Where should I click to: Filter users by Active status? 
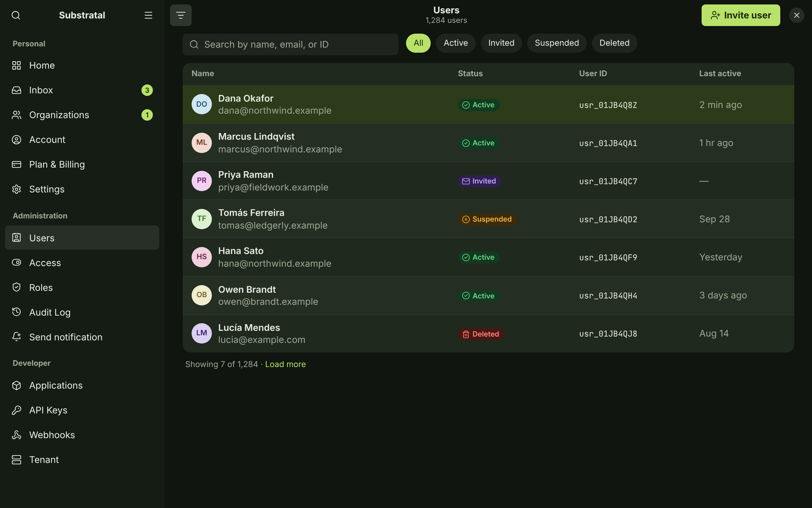coord(456,43)
